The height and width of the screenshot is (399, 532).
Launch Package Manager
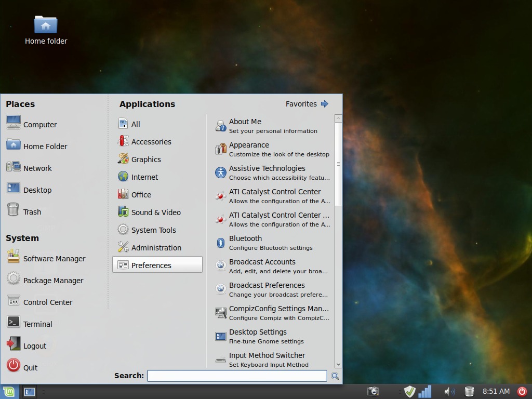45,280
